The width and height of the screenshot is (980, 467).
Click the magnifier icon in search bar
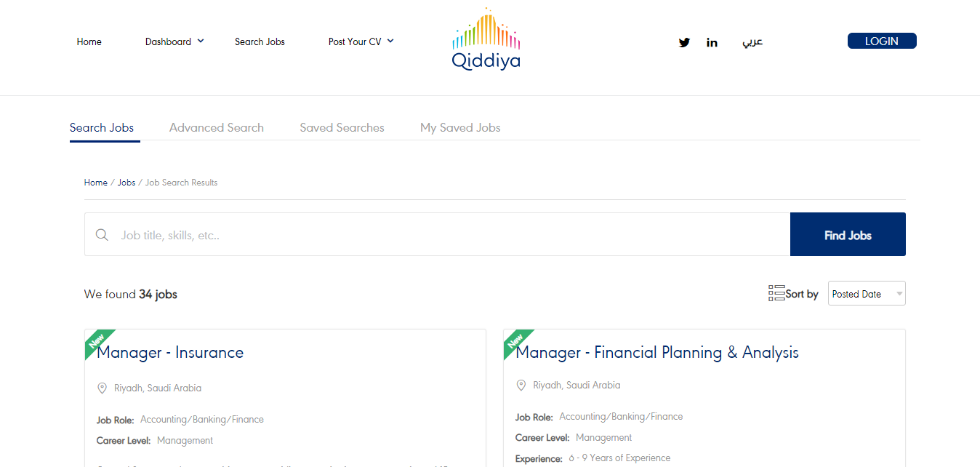coord(103,235)
